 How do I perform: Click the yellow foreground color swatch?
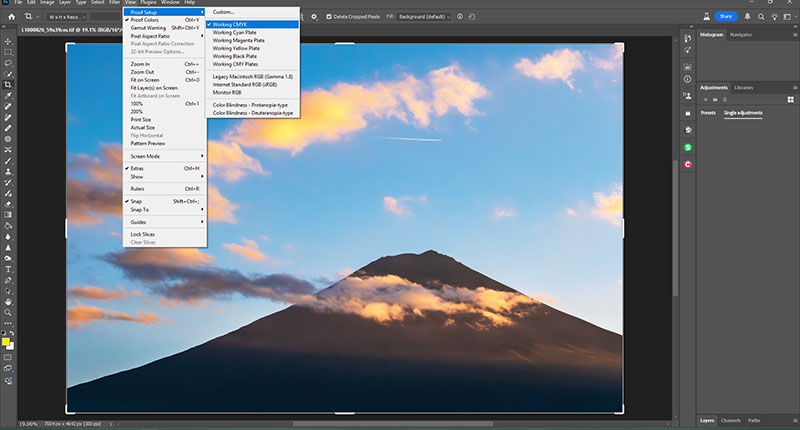6,341
